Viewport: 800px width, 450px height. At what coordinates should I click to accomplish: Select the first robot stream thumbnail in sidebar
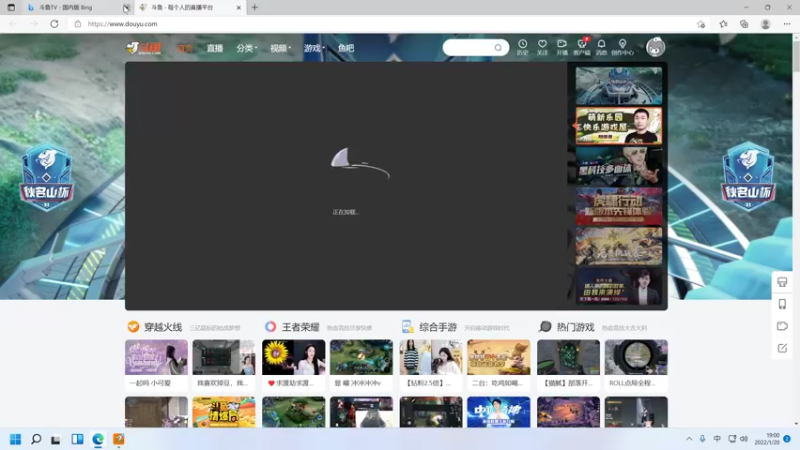[x=619, y=86]
